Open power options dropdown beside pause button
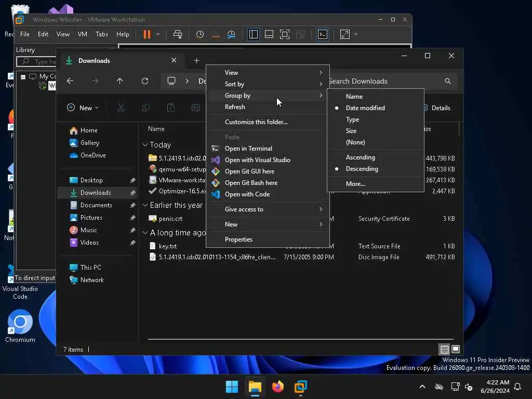532x399 pixels. click(x=158, y=34)
